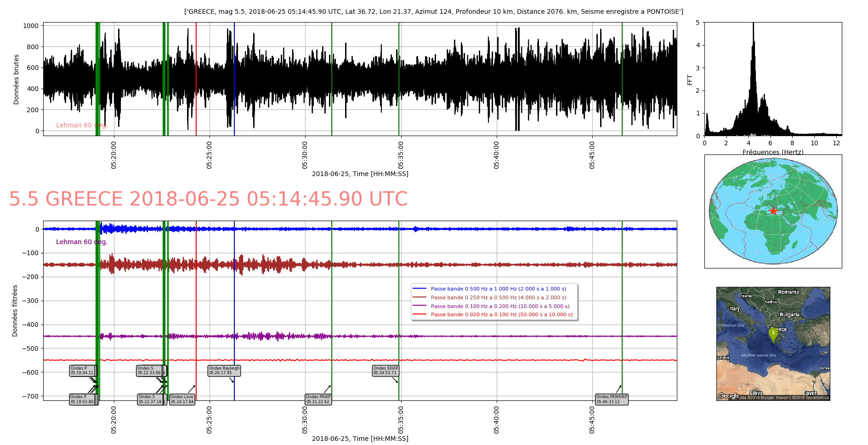Select the Ondes Rayleigh 05:26:17.95 annotation box
The image size is (868, 445).
tap(224, 371)
